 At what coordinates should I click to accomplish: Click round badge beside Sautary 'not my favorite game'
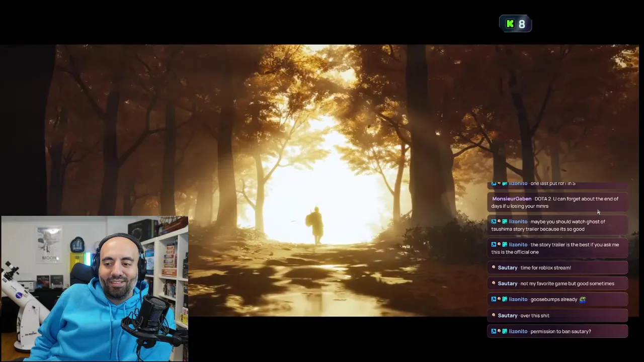pos(494,284)
